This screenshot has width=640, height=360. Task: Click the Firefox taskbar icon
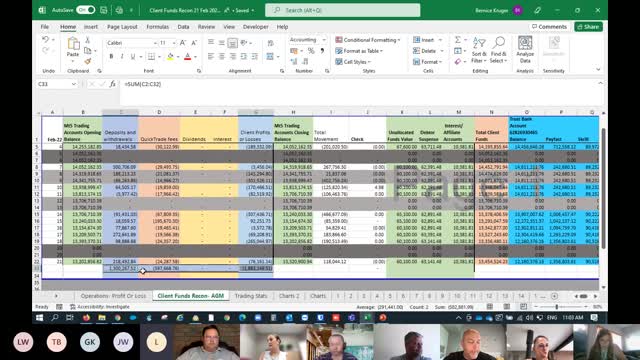[x=86, y=318]
